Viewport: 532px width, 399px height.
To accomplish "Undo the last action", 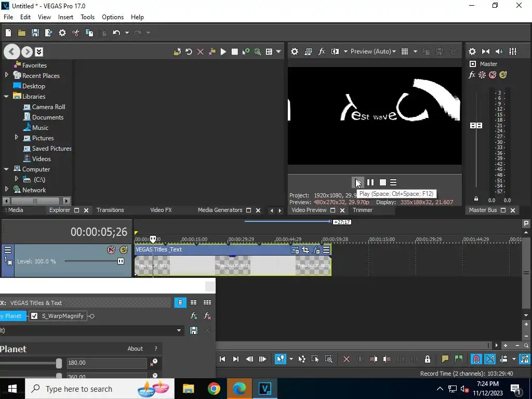I will (116, 33).
